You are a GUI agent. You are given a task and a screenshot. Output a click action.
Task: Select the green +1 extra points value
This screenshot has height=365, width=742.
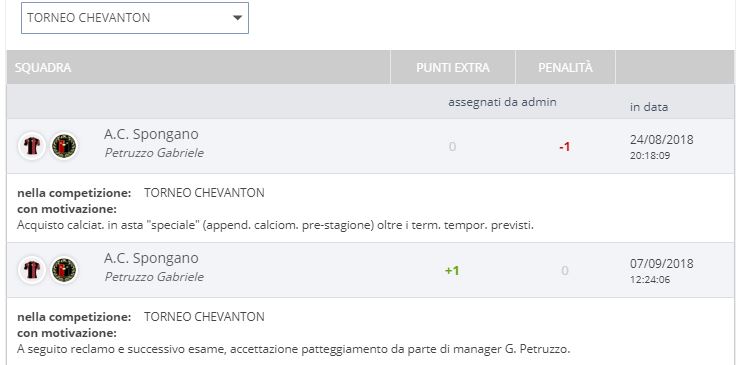pyautogui.click(x=452, y=271)
